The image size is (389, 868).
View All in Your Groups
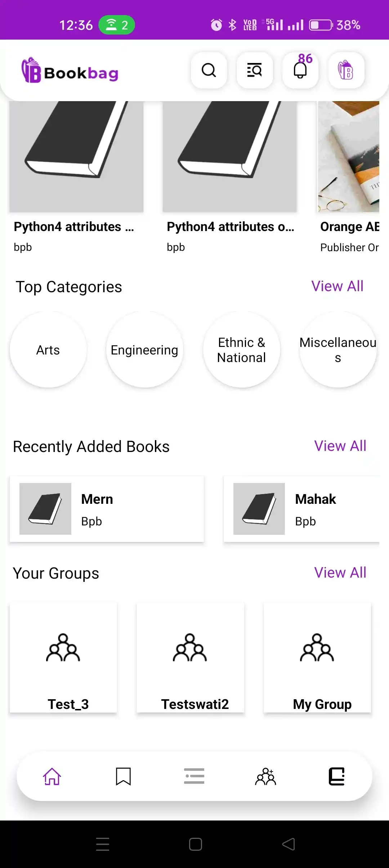pyautogui.click(x=340, y=573)
